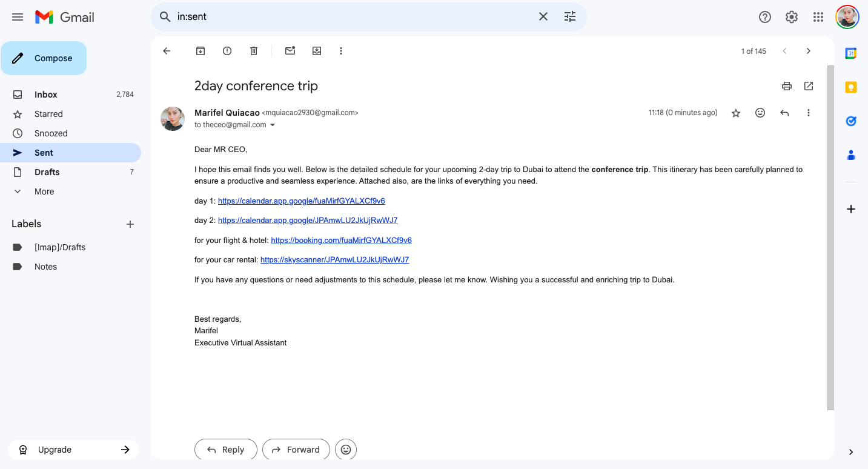Print the 2day conference trip email

click(x=787, y=86)
